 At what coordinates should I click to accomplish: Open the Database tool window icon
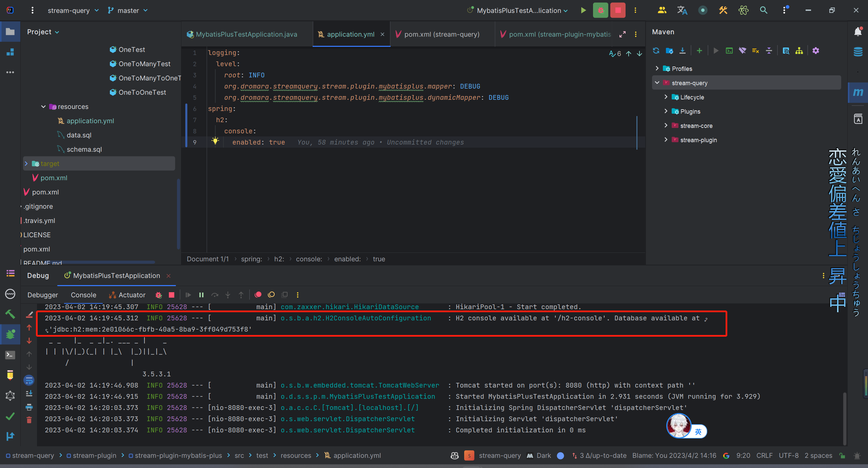pyautogui.click(x=858, y=52)
